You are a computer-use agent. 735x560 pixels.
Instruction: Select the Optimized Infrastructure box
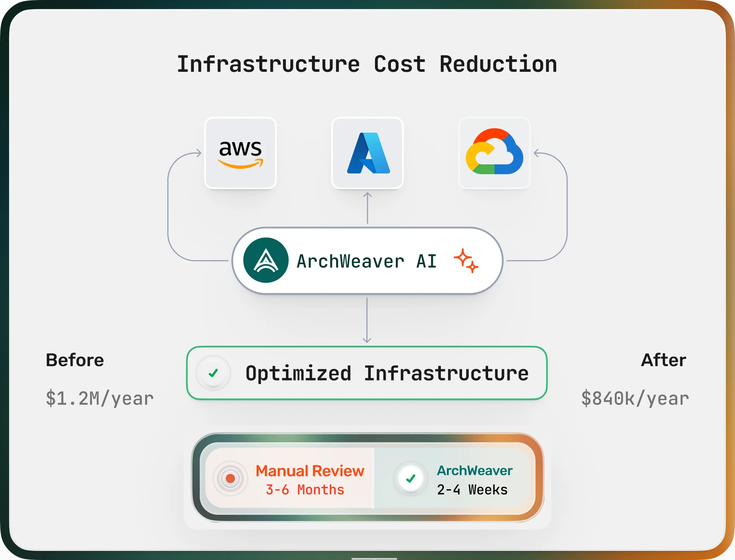point(367,373)
